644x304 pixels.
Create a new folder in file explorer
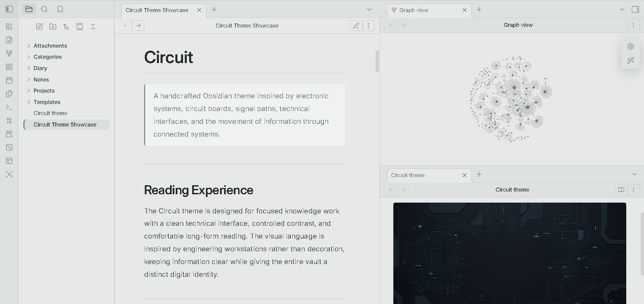[53, 27]
